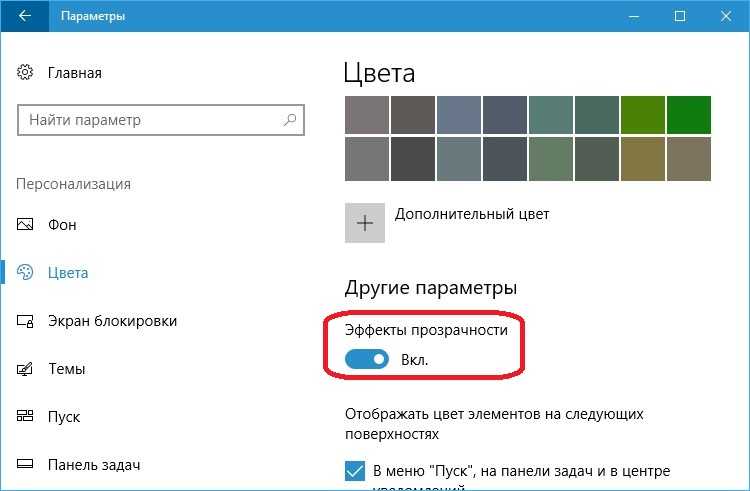The height and width of the screenshot is (491, 750).
Task: Click the Фон picture icon
Action: click(25, 224)
